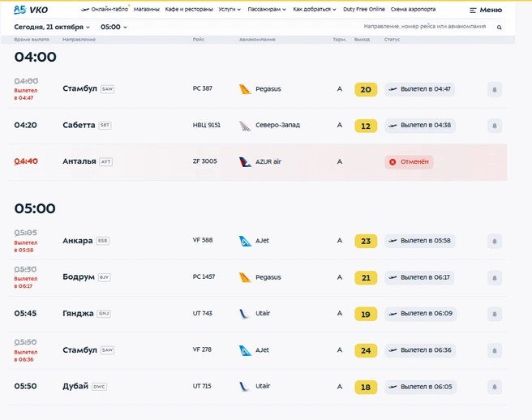532x420 pixels.
Task: Open Гянджа destination link
Action: [x=78, y=314]
